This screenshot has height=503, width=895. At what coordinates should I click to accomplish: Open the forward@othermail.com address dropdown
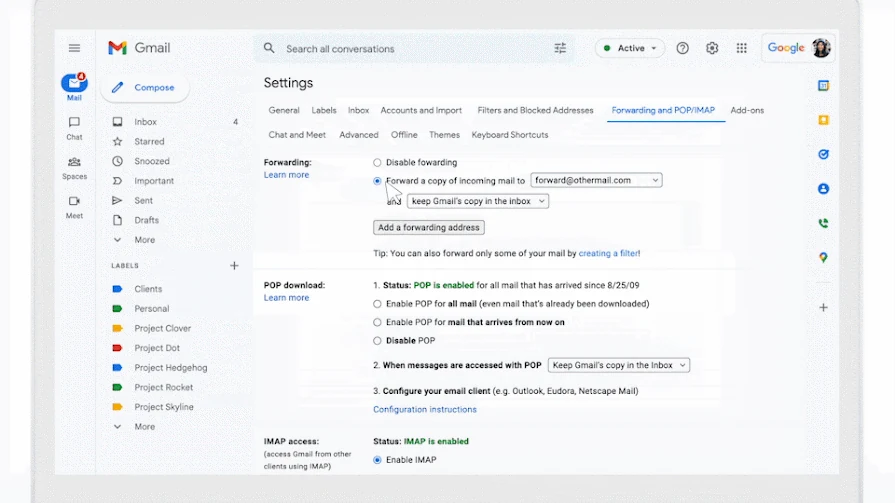[x=596, y=180]
